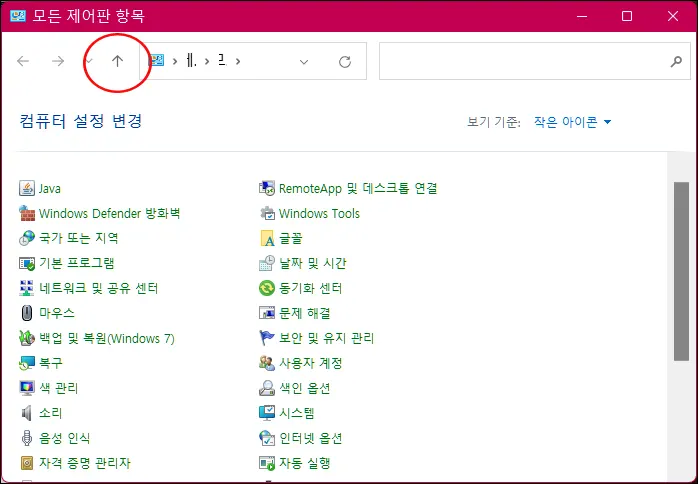The height and width of the screenshot is (484, 698).
Task: Click the search magnifier icon
Action: [676, 61]
